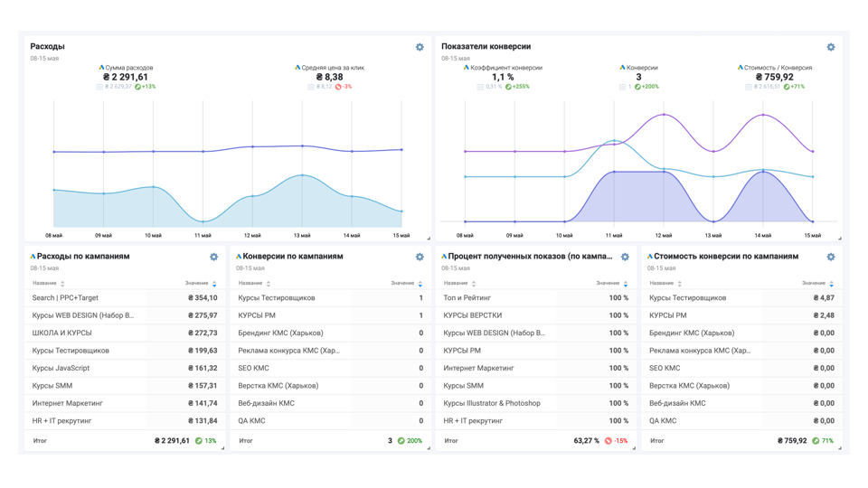Click calendar icon under Средняя цена за клик

tap(310, 88)
